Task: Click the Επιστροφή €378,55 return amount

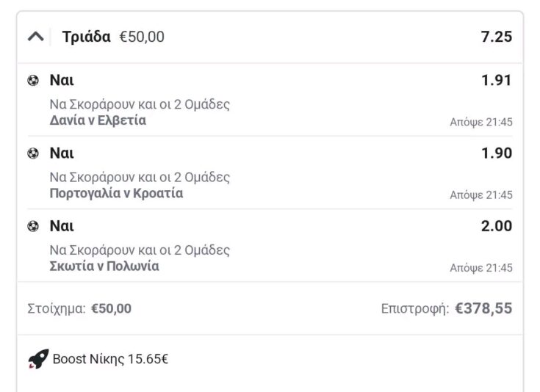Action: [x=483, y=308]
